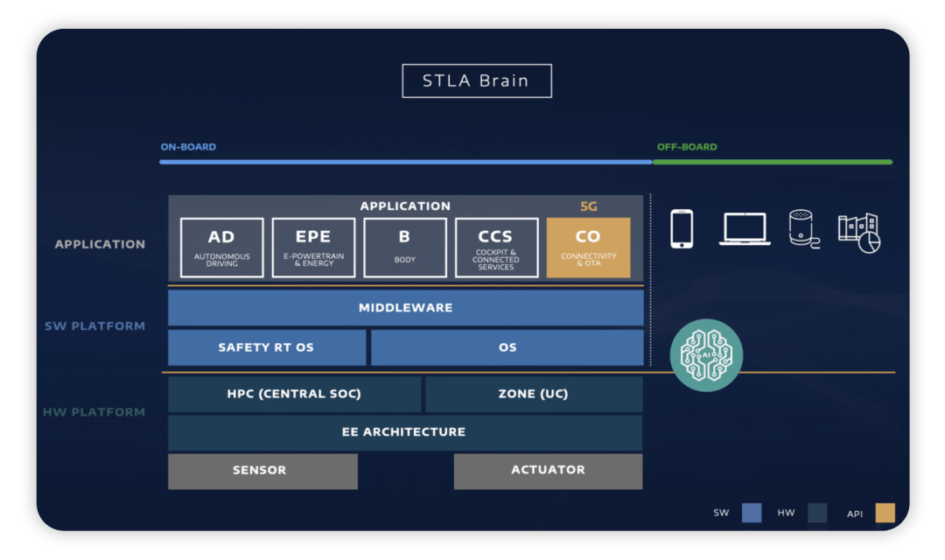Viewport: 945px width, 560px height.
Task: Click the HW PLATFORM side label
Action: tap(94, 412)
